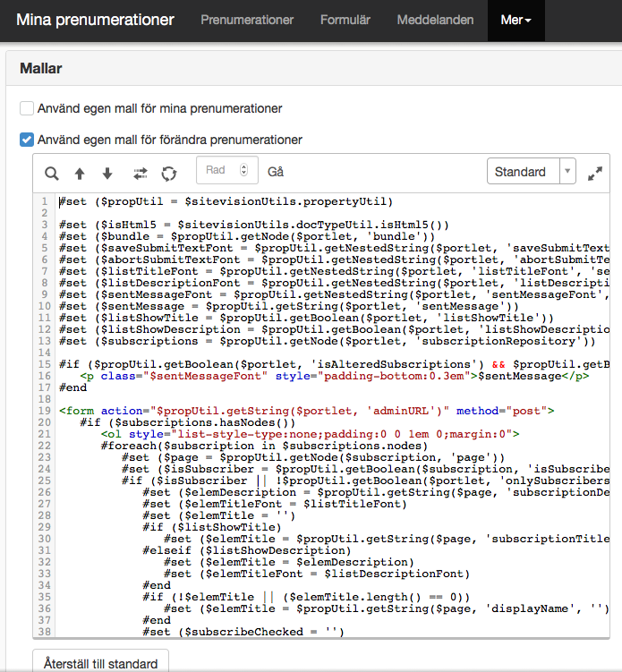
Task: Open the Standard theme dropdown
Action: pos(531,171)
